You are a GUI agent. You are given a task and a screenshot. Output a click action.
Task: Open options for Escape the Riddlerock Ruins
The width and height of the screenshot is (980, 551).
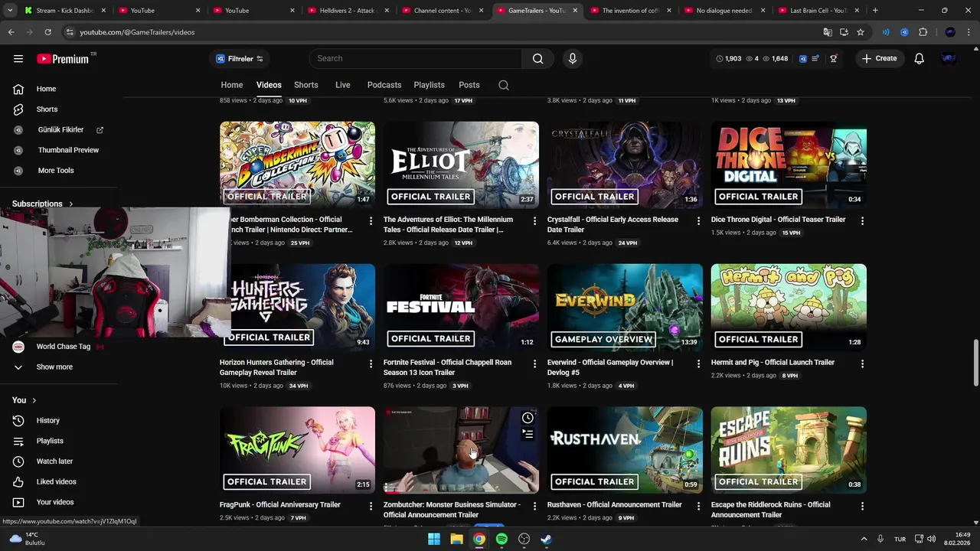click(x=862, y=506)
